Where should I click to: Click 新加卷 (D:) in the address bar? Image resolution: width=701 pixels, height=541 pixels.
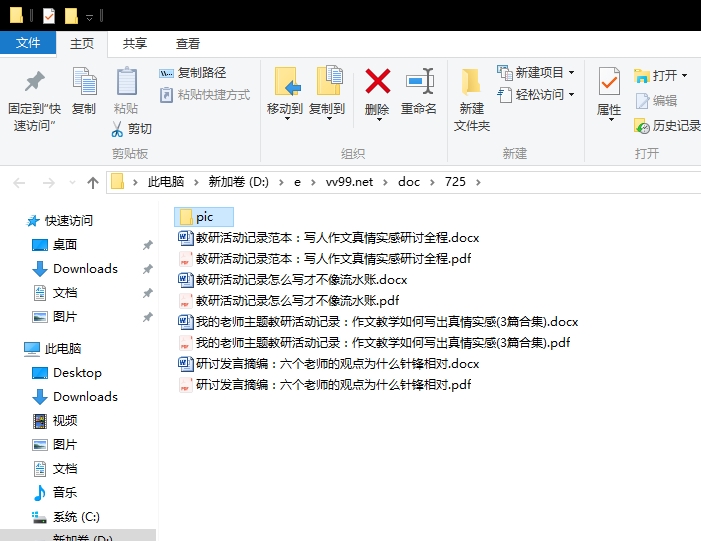[x=239, y=182]
